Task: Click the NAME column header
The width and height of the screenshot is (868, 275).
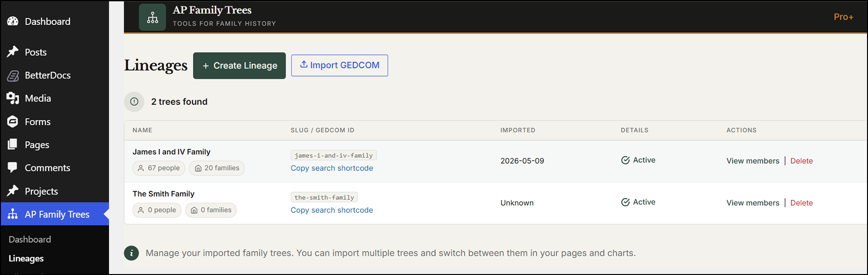Action: pyautogui.click(x=142, y=130)
